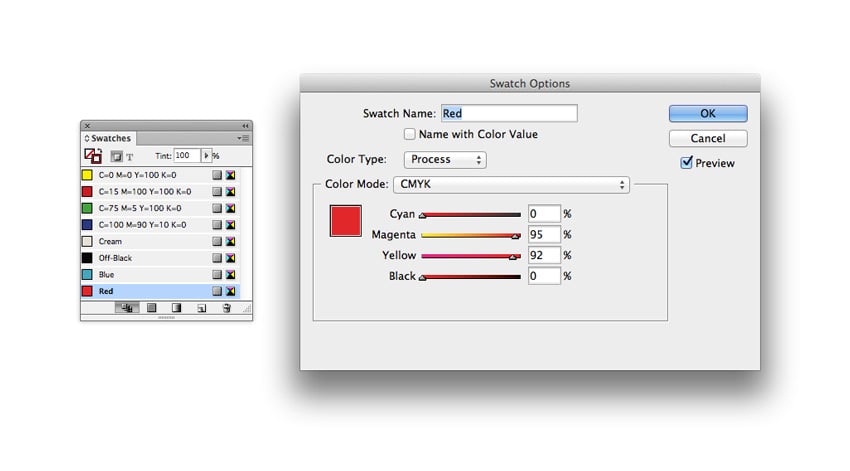Click the OK button
850x471 pixels.
tap(707, 114)
